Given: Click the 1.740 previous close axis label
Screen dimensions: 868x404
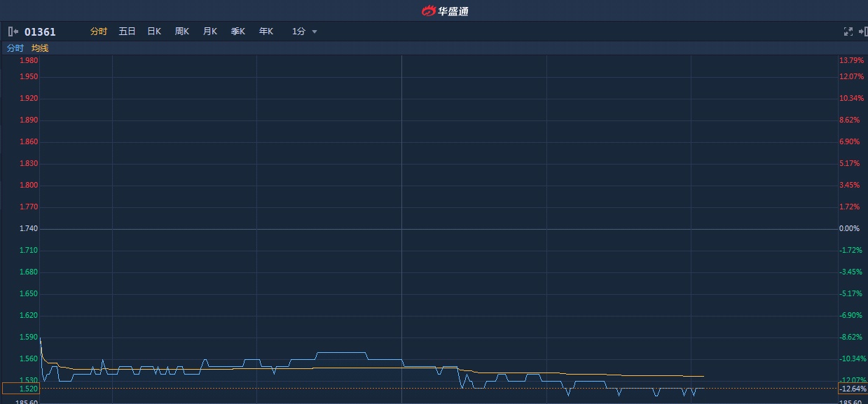Looking at the screenshot, I should [x=29, y=229].
